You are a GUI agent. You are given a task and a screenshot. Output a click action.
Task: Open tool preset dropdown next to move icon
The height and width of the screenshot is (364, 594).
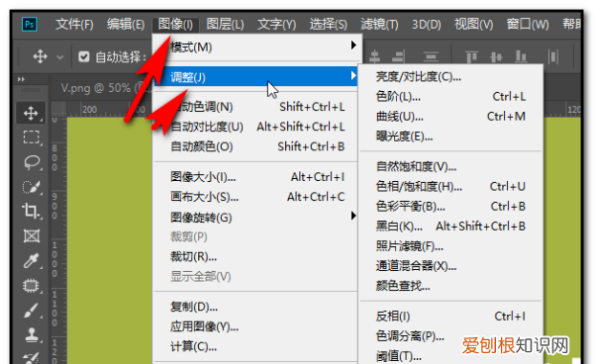[59, 57]
